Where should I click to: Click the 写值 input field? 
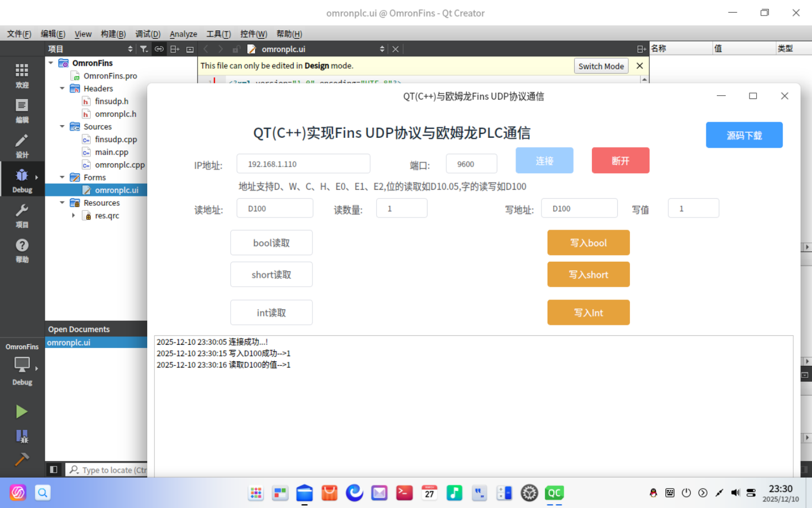point(693,208)
